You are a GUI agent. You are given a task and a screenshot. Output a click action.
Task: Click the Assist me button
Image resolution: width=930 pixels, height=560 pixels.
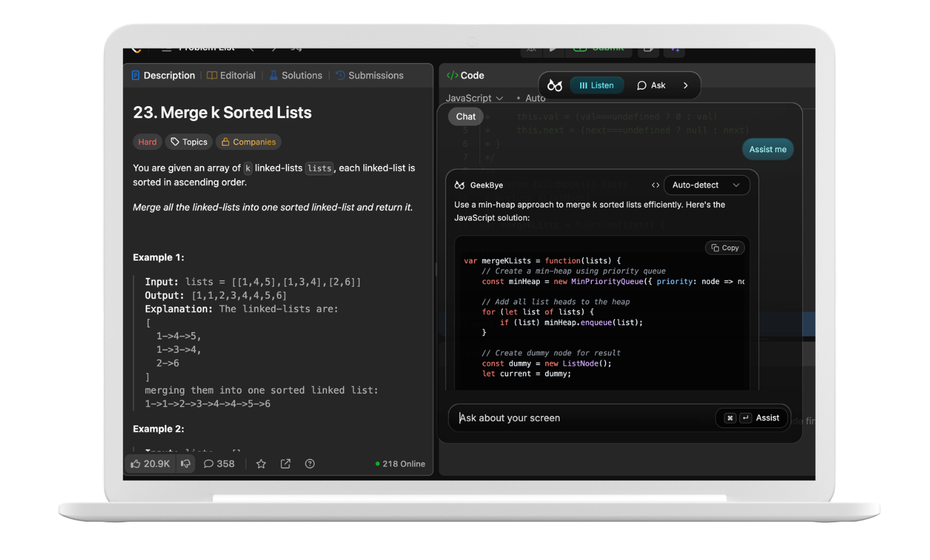pos(768,149)
